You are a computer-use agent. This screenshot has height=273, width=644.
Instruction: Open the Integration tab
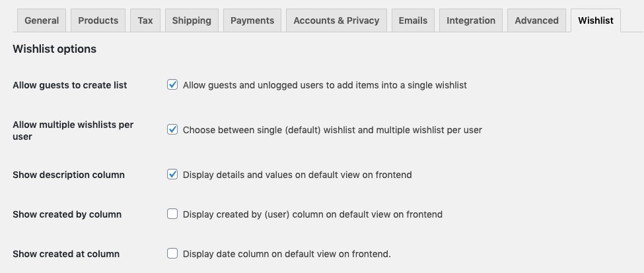(x=471, y=20)
